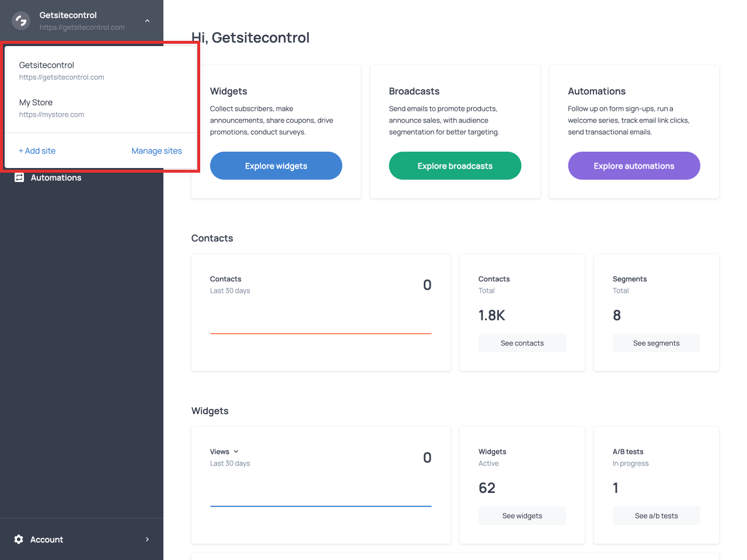Open See a/b tests button
This screenshot has height=560, width=747.
click(x=656, y=516)
